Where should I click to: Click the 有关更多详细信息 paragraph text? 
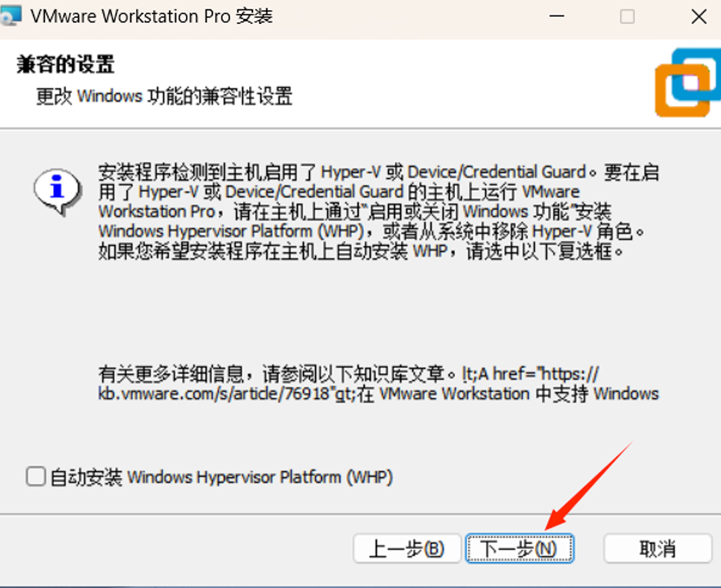click(x=378, y=384)
